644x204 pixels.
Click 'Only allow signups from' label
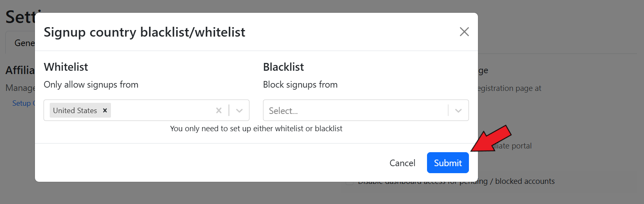click(91, 85)
